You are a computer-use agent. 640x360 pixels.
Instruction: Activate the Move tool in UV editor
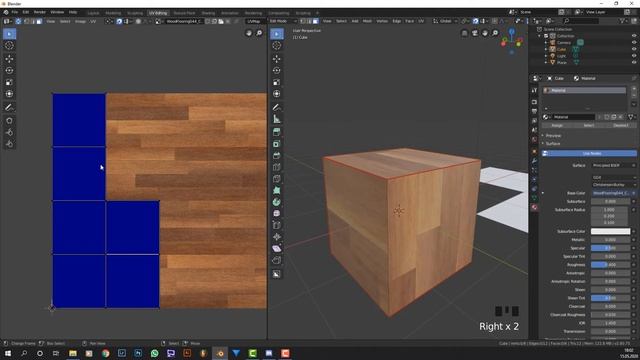pos(9,59)
